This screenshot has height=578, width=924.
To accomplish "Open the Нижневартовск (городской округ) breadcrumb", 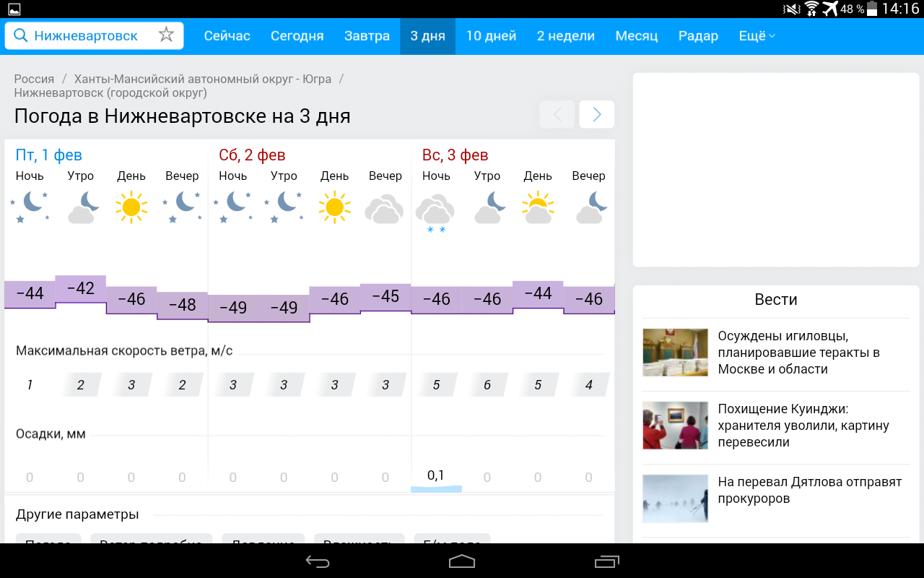I will pos(110,92).
